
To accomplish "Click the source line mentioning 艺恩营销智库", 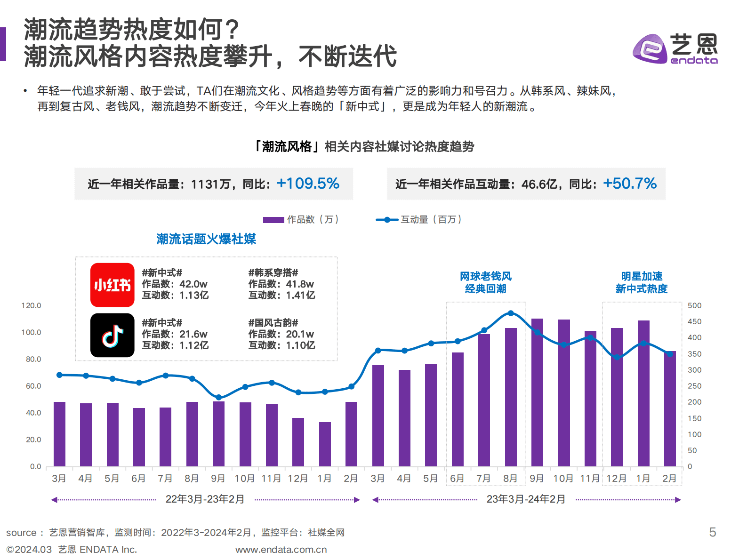I will pos(176,533).
